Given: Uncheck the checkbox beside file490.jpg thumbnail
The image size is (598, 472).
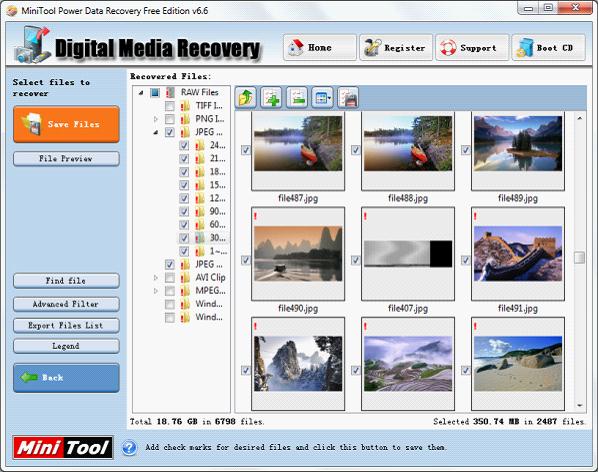Looking at the screenshot, I should pos(246,260).
